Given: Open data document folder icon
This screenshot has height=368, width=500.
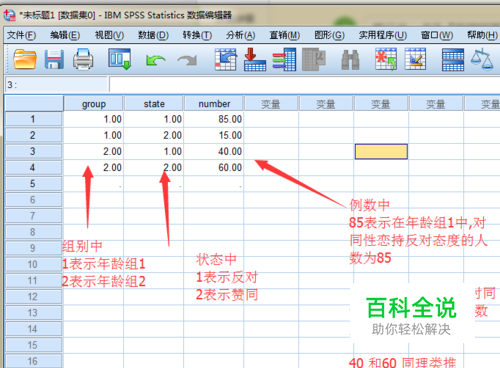Looking at the screenshot, I should click(25, 59).
